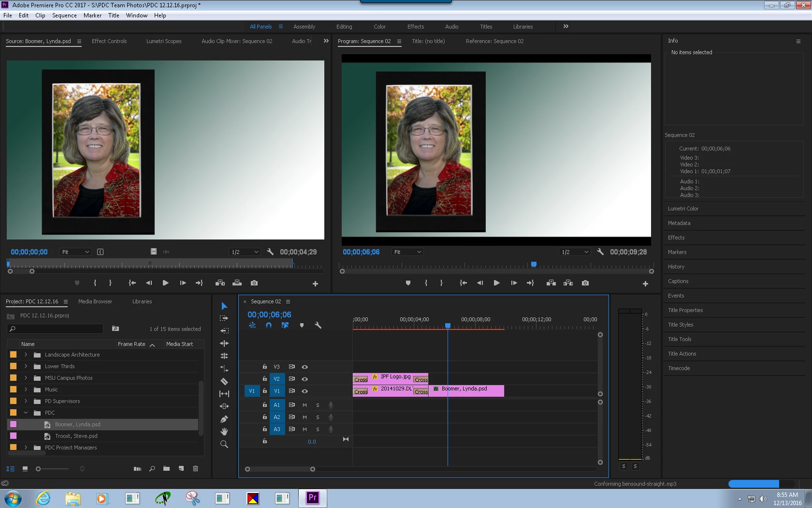Select the Hand tool

point(224,432)
